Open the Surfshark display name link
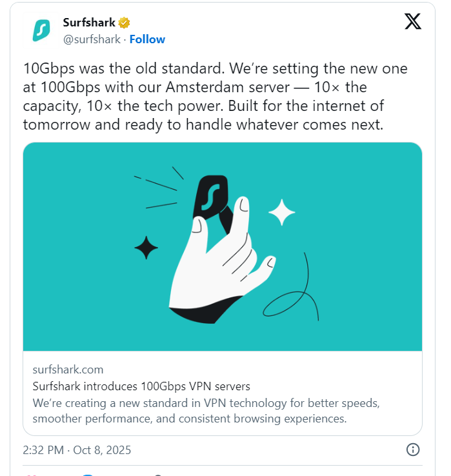This screenshot has height=476, width=451. click(x=88, y=23)
